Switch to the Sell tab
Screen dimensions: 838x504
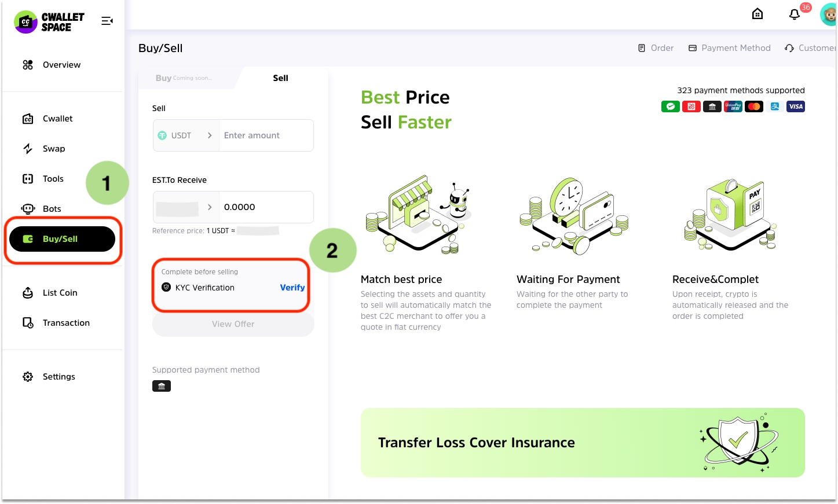point(280,78)
